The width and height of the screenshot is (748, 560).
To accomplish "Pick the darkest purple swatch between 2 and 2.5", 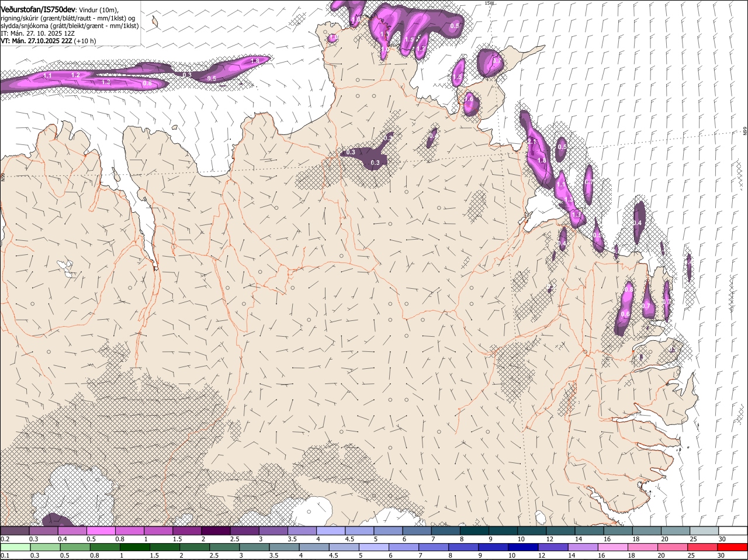I will pos(216,530).
